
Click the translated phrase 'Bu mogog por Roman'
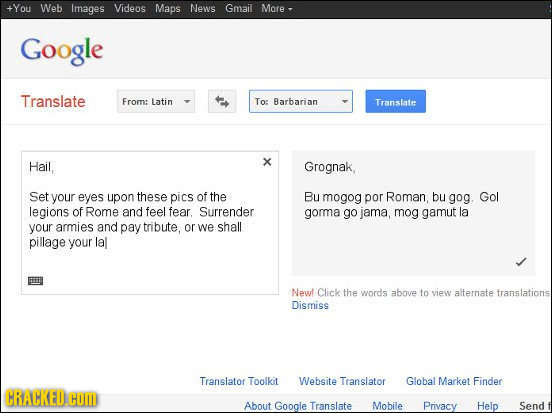(x=365, y=197)
